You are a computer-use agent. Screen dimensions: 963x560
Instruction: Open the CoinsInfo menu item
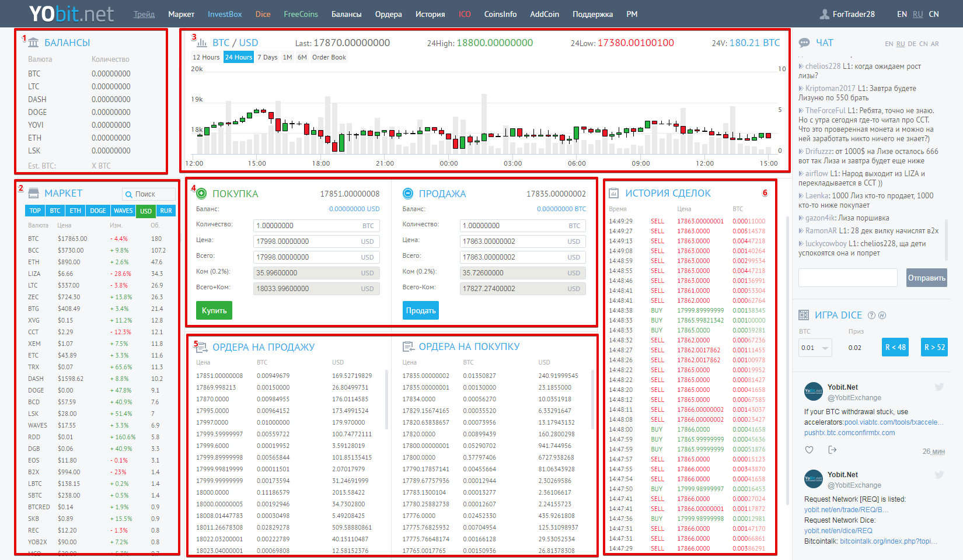[x=500, y=14]
